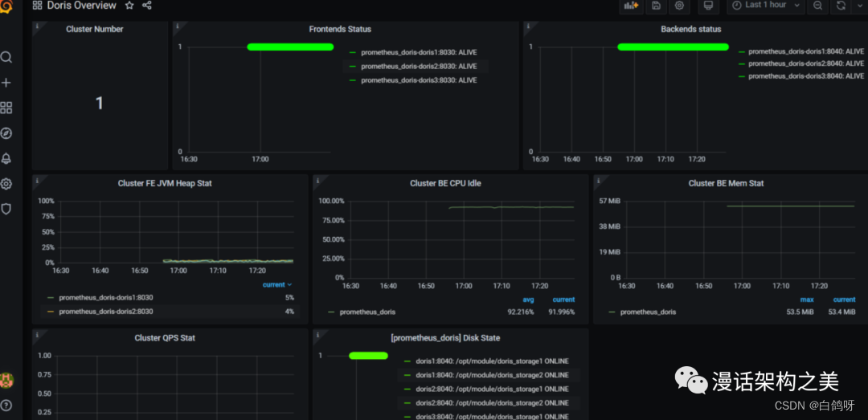
Task: Share the dashboard via share icon
Action: (x=147, y=6)
